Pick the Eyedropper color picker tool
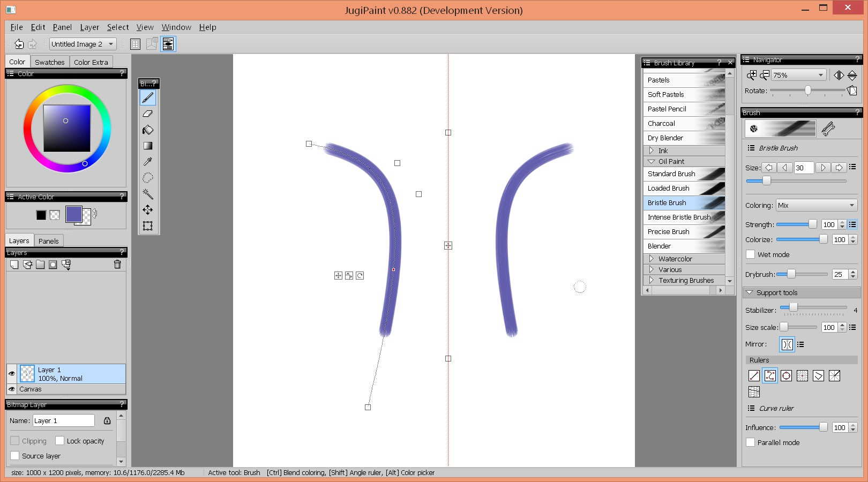Screen dimensions: 868x482 pos(148,162)
